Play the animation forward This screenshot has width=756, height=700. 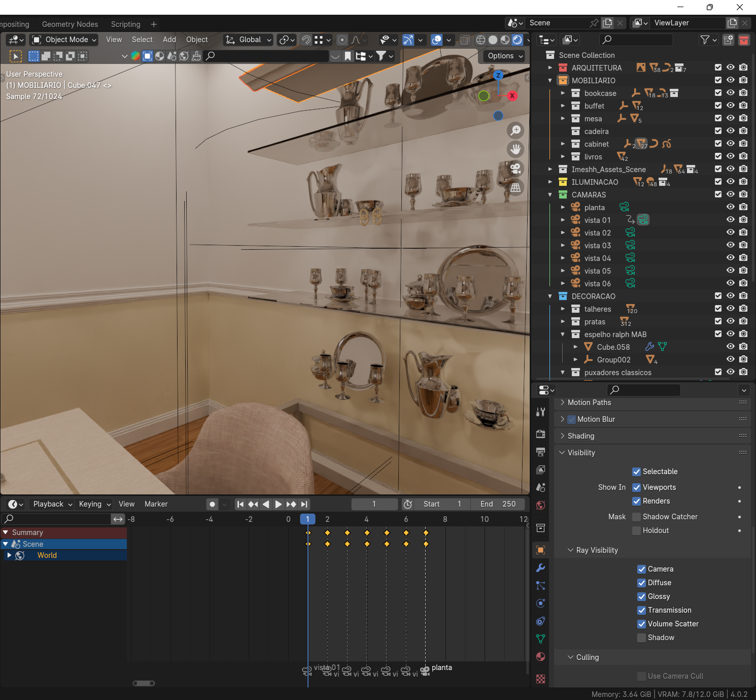click(279, 504)
